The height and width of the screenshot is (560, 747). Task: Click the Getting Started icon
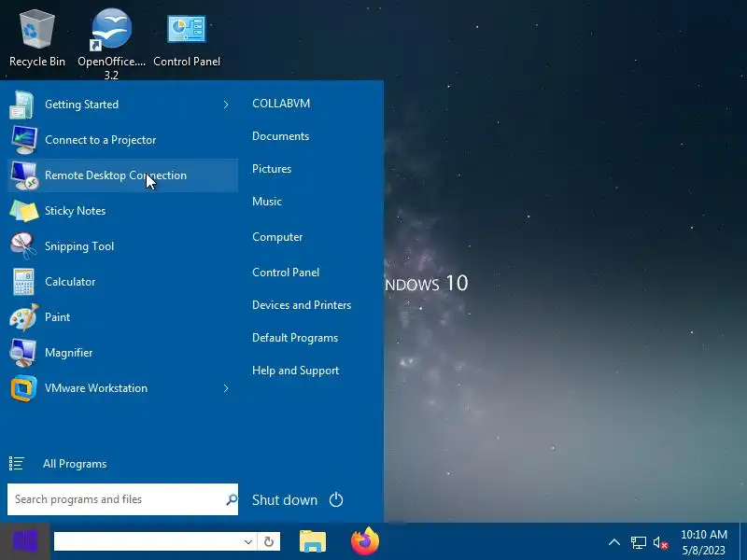point(22,105)
